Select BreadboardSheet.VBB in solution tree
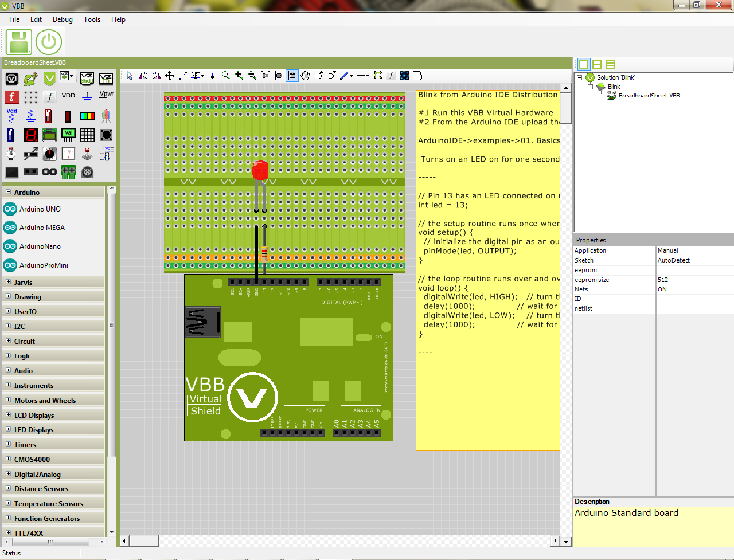The height and width of the screenshot is (560, 734). 649,96
